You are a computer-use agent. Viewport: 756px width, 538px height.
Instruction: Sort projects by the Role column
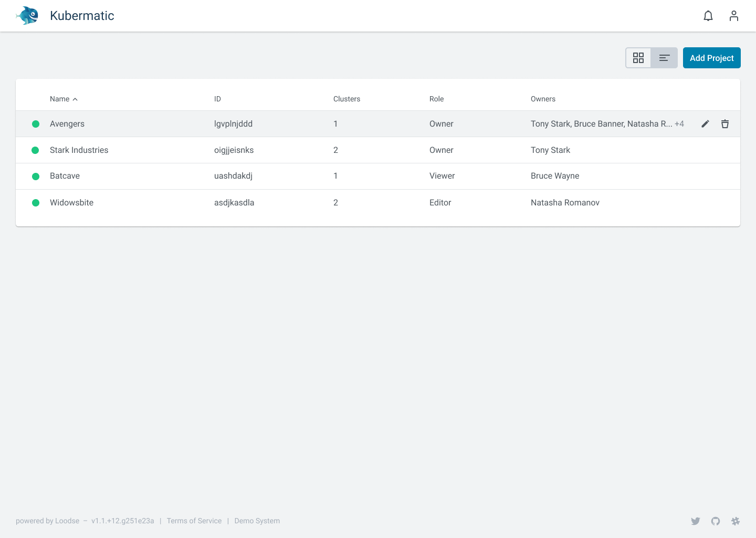[436, 99]
